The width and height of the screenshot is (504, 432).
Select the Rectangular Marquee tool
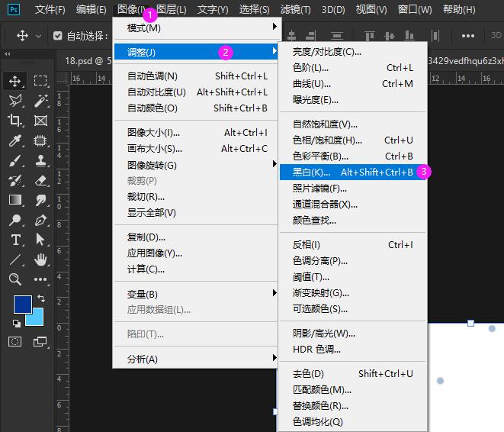click(x=40, y=80)
